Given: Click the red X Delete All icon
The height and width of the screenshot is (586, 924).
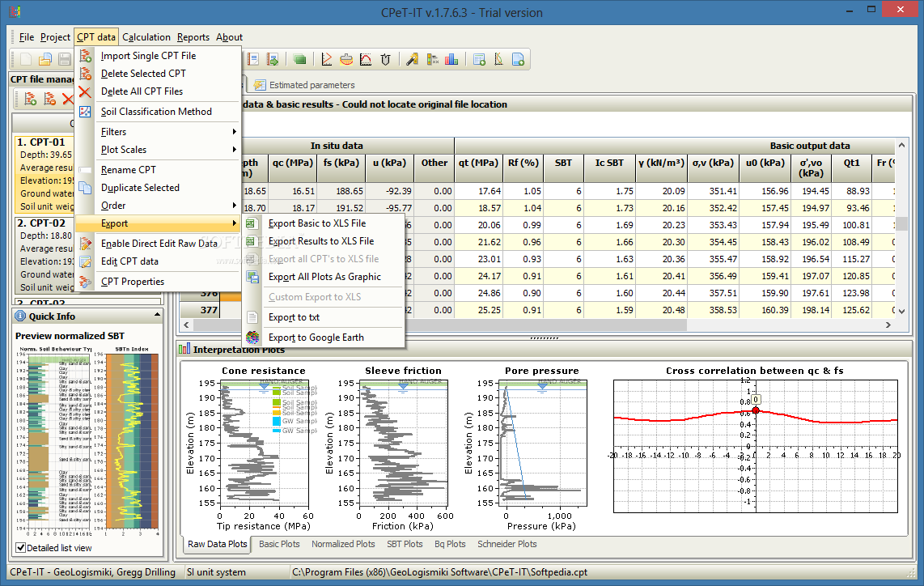Looking at the screenshot, I should coord(86,91).
